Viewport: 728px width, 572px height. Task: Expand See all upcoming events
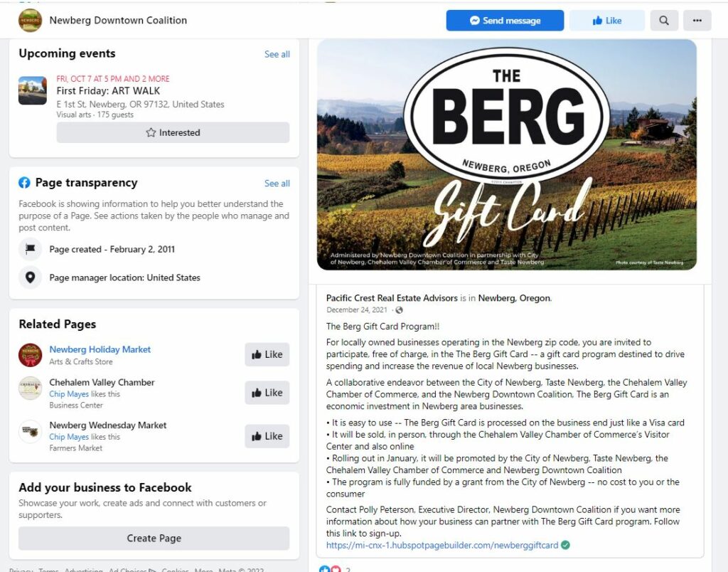click(277, 54)
